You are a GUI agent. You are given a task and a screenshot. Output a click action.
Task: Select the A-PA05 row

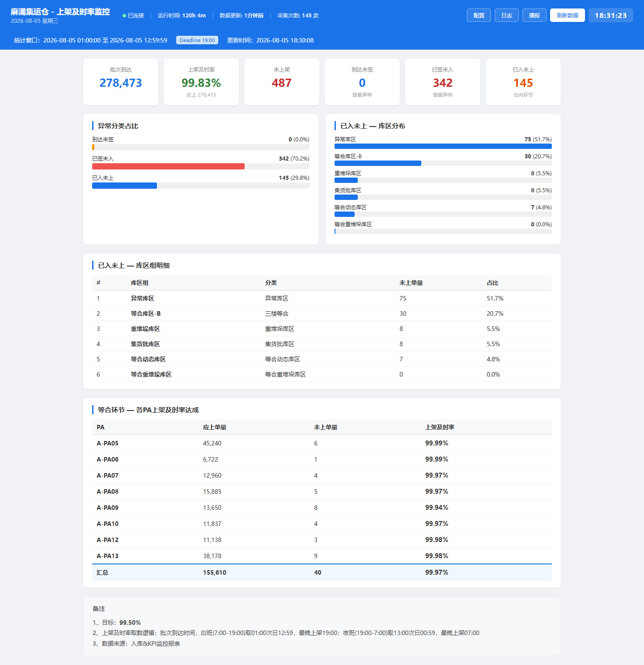click(322, 443)
